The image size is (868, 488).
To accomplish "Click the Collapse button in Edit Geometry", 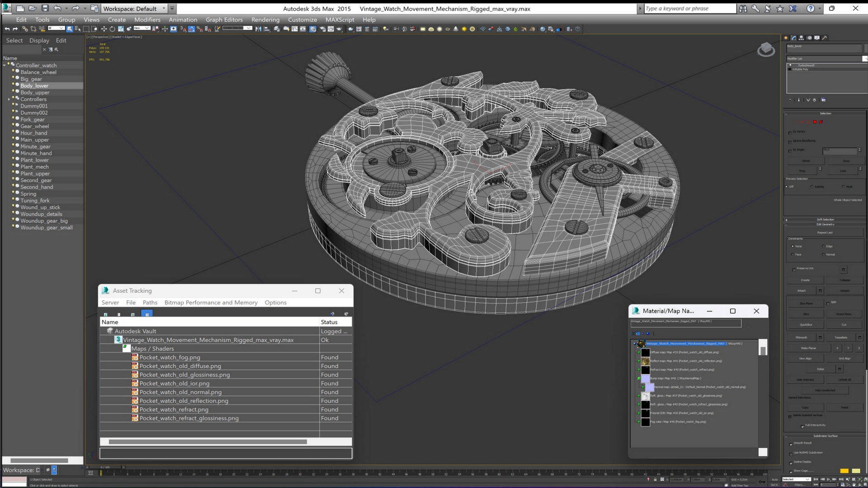I will click(x=844, y=280).
